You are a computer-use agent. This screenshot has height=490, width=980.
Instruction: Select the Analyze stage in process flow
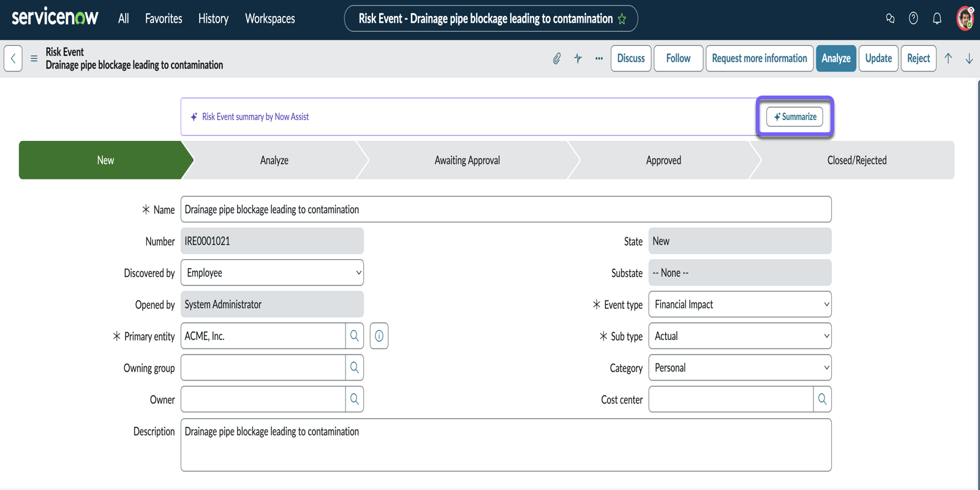click(x=274, y=160)
